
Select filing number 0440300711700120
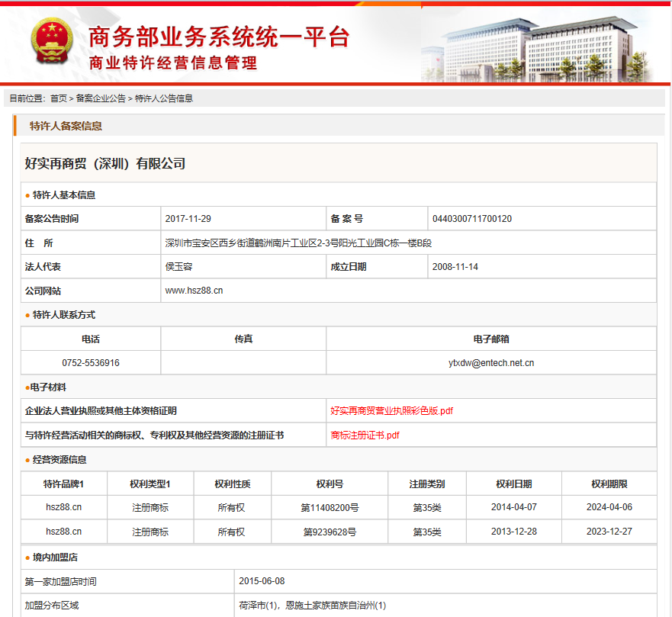coord(472,219)
